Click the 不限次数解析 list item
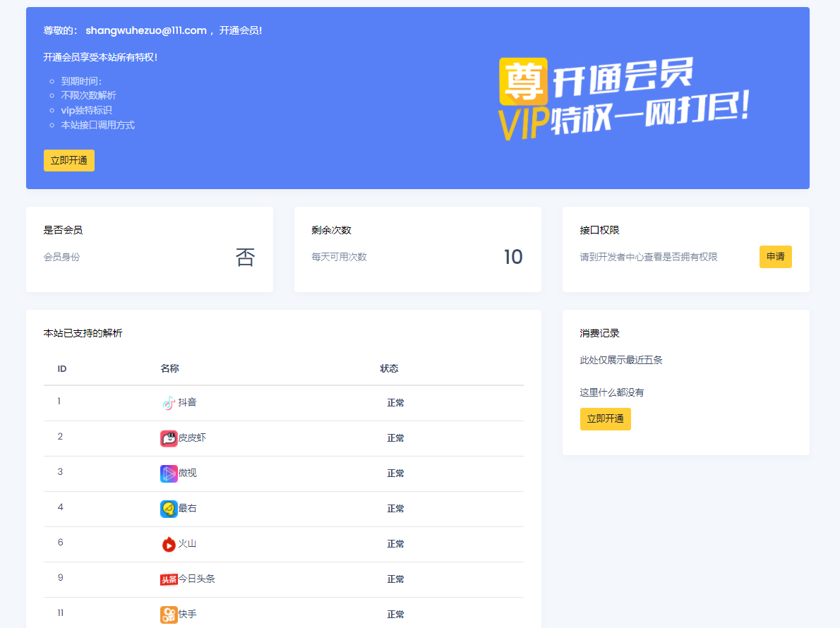Screen dimensions: 840x628 (89, 95)
